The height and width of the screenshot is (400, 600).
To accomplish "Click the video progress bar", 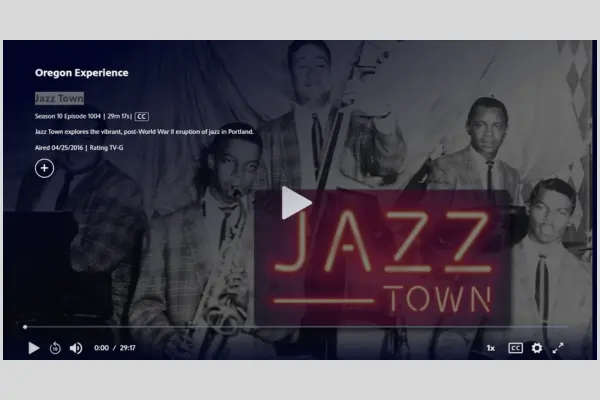I will tap(296, 327).
